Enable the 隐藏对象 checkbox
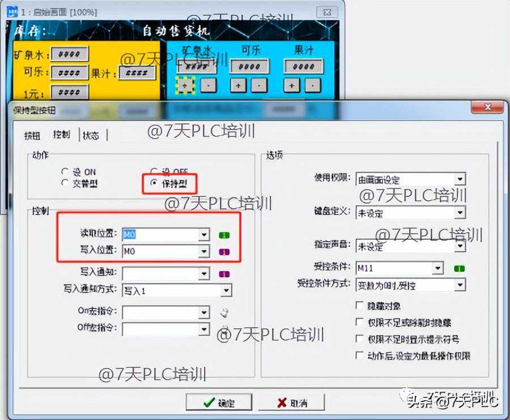The height and width of the screenshot is (420, 510). 359,306
